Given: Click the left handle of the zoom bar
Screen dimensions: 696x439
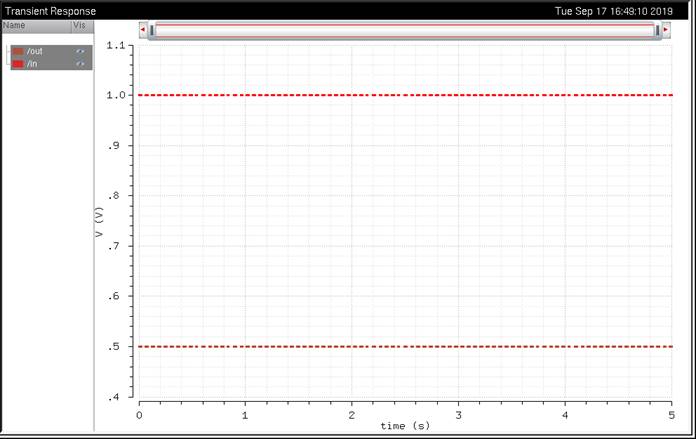Looking at the screenshot, I should [x=152, y=30].
